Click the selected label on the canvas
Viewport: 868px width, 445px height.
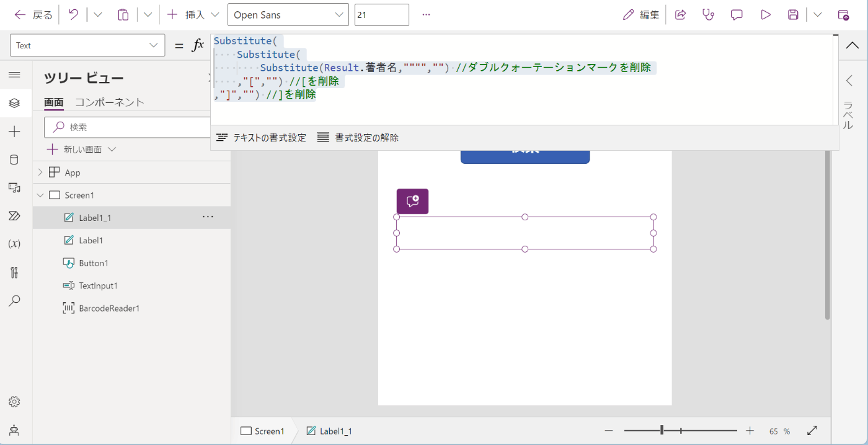click(525, 233)
